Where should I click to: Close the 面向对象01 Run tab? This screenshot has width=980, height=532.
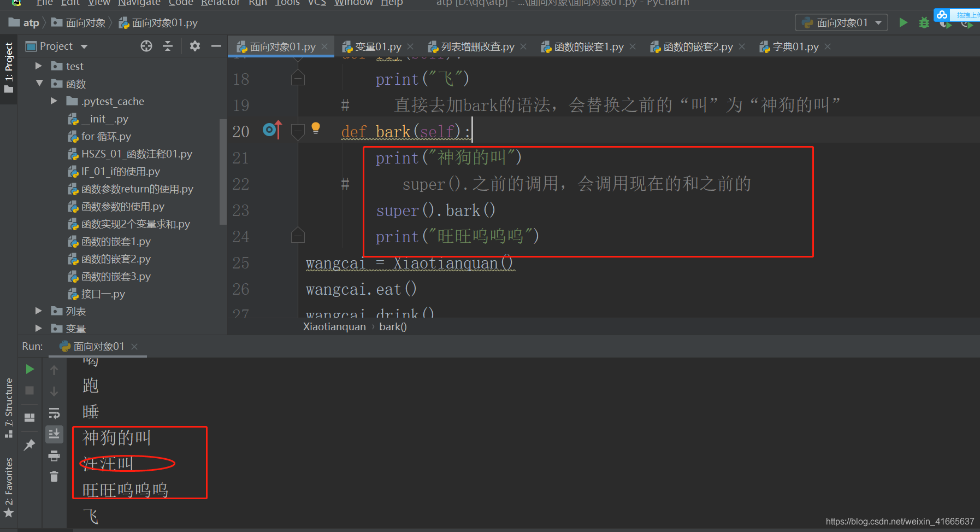click(x=134, y=347)
